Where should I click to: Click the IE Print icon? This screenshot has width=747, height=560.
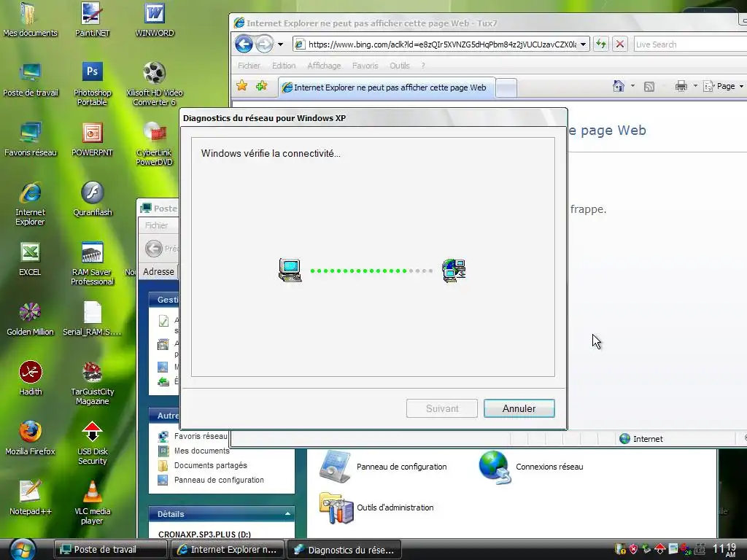681,86
